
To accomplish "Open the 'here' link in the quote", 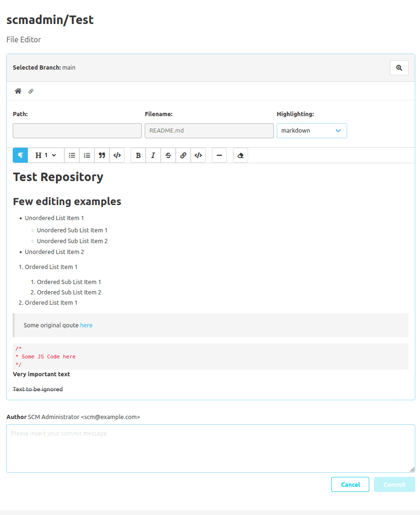I will tap(86, 325).
